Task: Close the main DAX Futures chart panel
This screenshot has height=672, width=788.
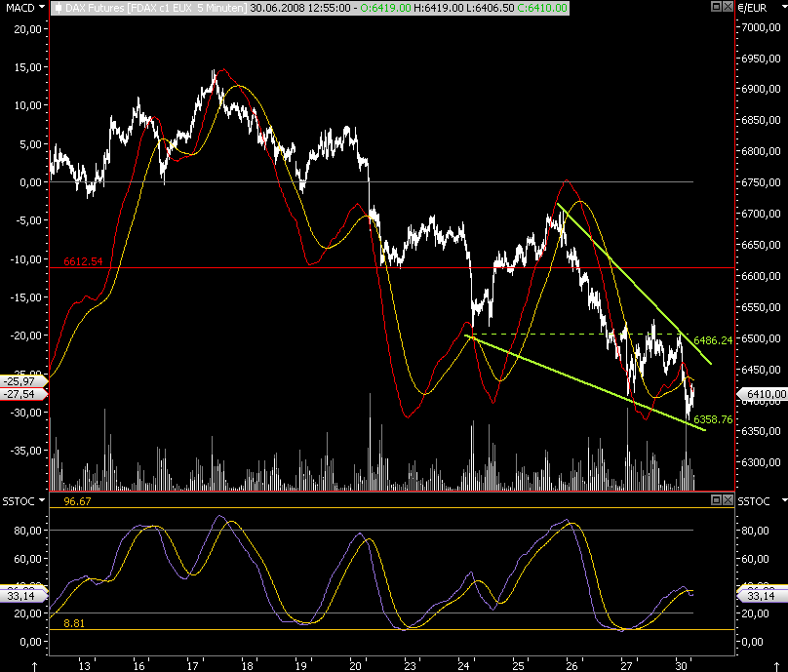Action: point(728,7)
